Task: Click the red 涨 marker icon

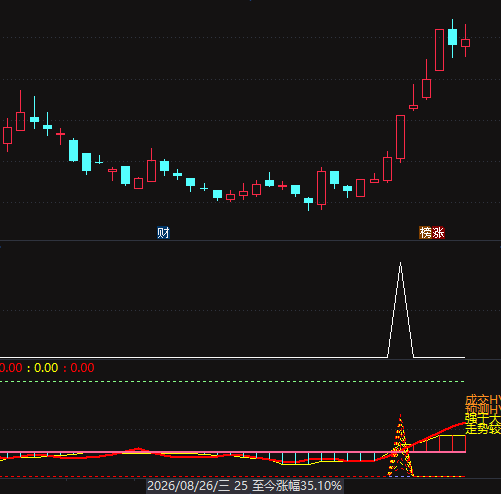Action: tap(438, 233)
